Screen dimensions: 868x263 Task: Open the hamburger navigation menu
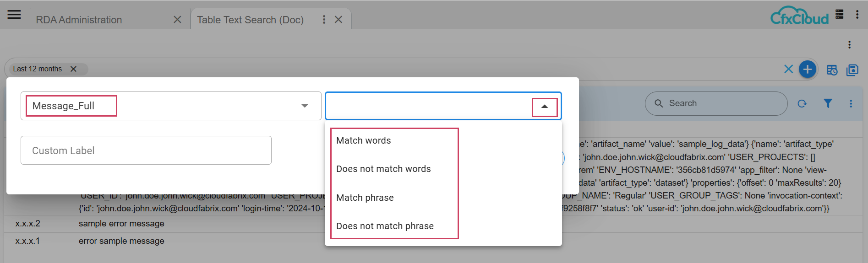14,15
